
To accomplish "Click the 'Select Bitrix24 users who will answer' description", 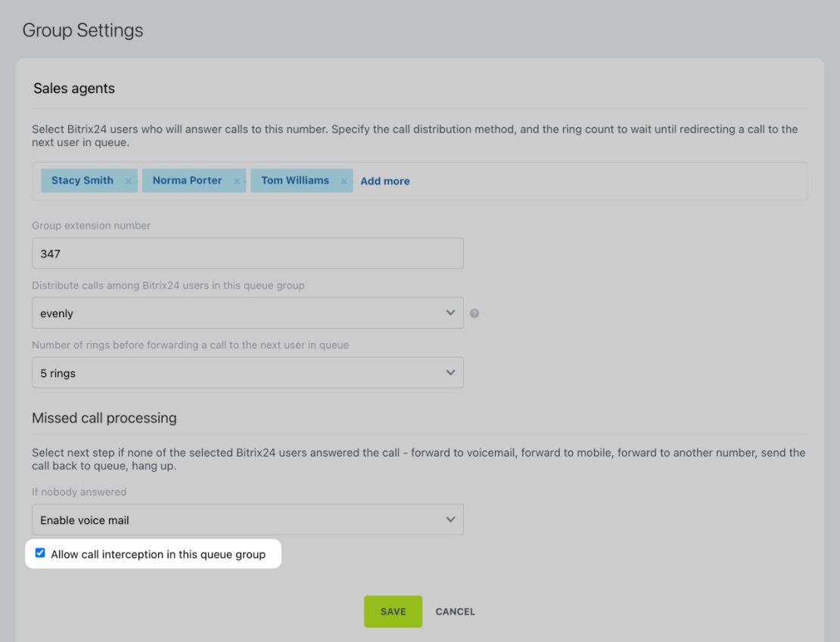I will pos(415,136).
